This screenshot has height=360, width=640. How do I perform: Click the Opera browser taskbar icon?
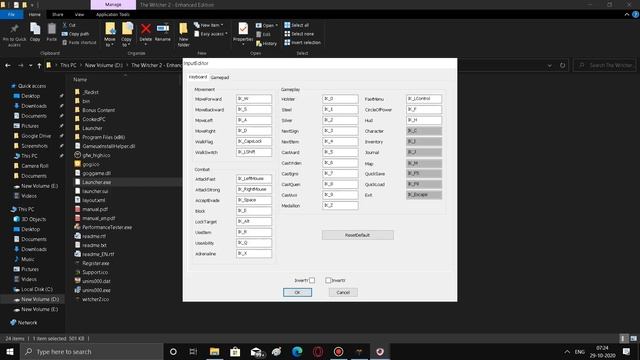pyautogui.click(x=318, y=351)
